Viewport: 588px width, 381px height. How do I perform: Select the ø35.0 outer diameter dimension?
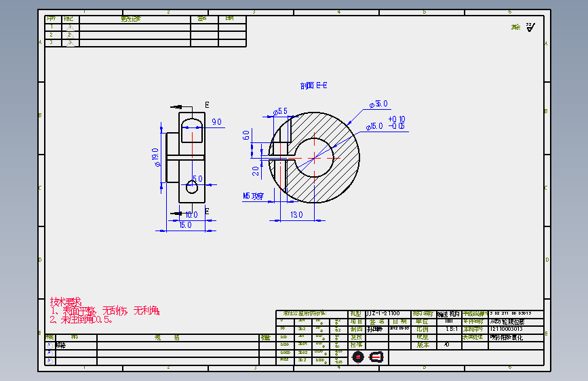(378, 104)
